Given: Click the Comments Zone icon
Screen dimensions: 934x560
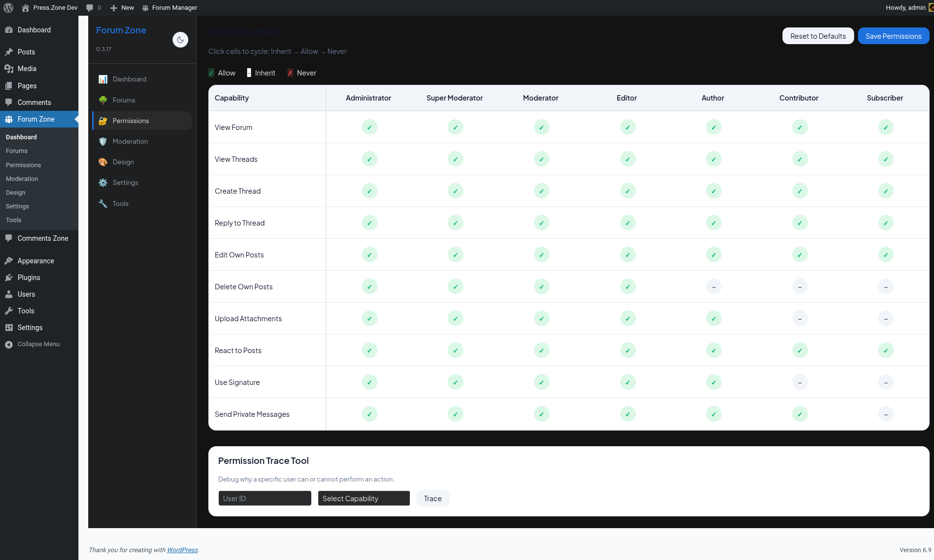Looking at the screenshot, I should click(x=9, y=238).
